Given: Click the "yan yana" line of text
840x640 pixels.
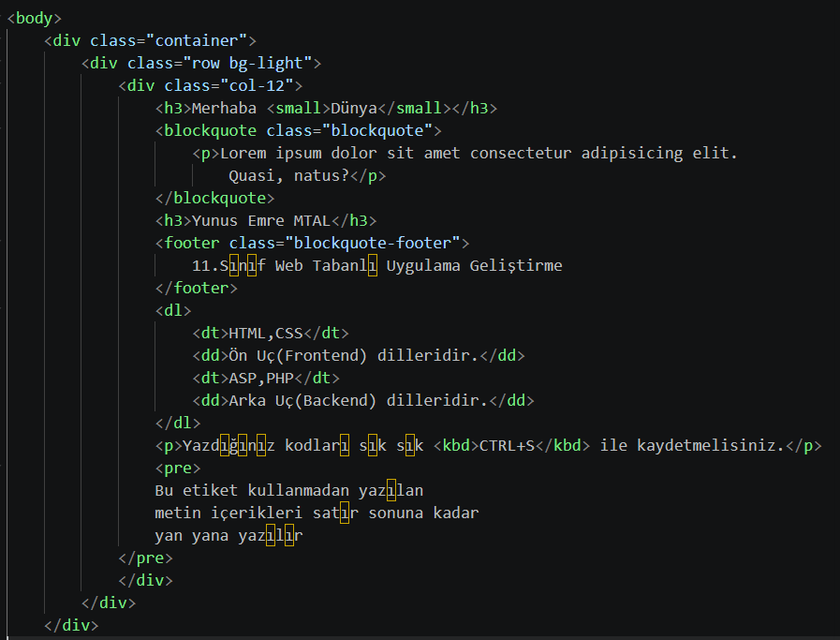Looking at the screenshot, I should point(228,535).
